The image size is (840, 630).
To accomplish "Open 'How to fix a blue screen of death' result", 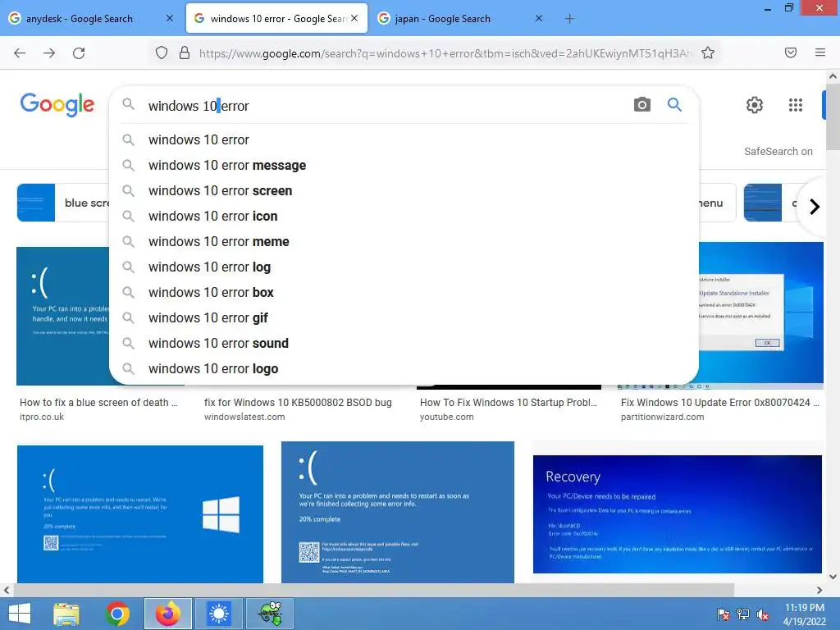I will (x=98, y=402).
